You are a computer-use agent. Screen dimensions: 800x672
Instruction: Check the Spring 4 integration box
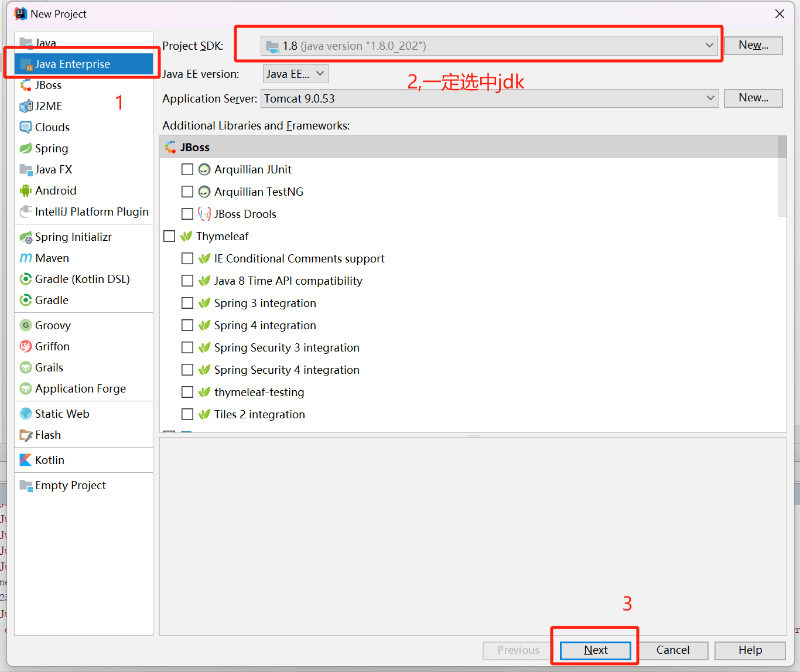coord(187,326)
